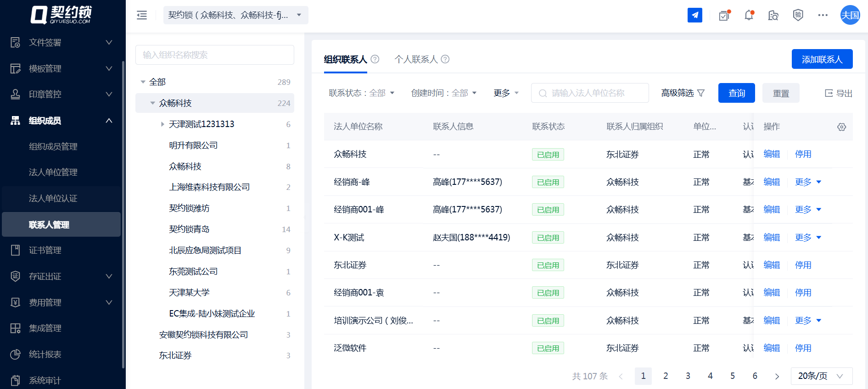868x389 pixels.
Task: Expand the 天津测试1231313 tree node
Action: pos(162,124)
